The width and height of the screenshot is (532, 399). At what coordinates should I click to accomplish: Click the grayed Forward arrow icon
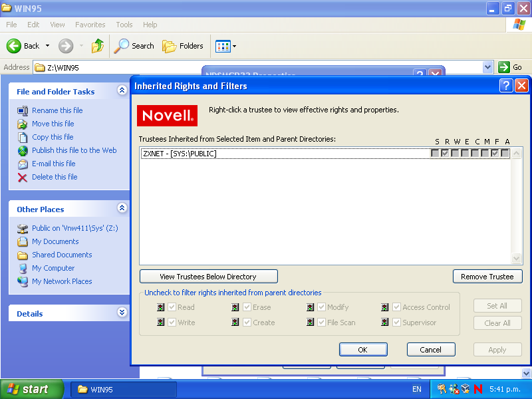66,46
